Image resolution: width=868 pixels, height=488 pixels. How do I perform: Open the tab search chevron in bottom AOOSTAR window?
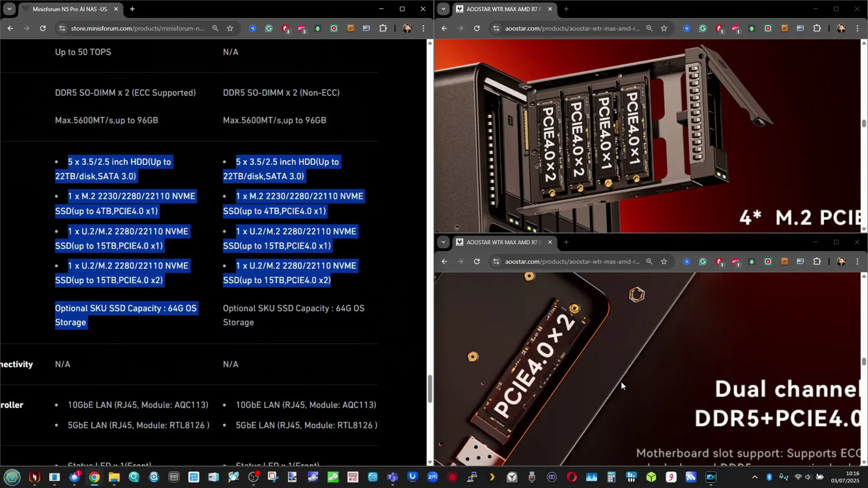pos(443,242)
